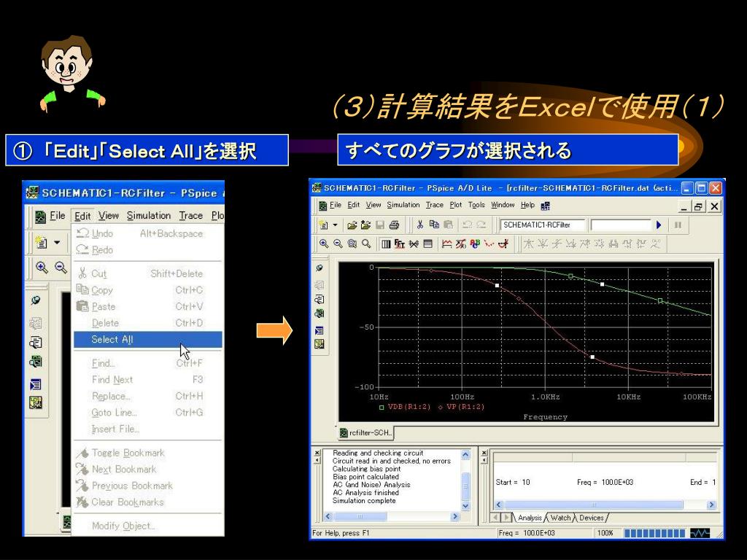The width and height of the screenshot is (747, 560).
Task: Open the Trace menu in right window
Action: point(435,205)
